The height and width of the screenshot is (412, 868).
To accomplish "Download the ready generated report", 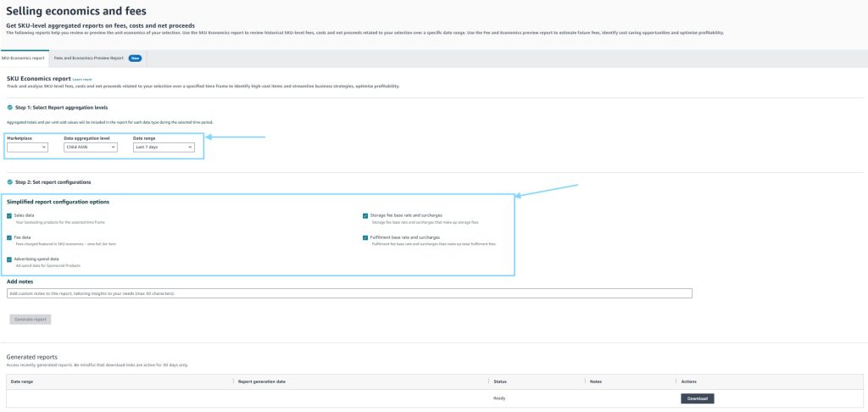I will [697, 398].
